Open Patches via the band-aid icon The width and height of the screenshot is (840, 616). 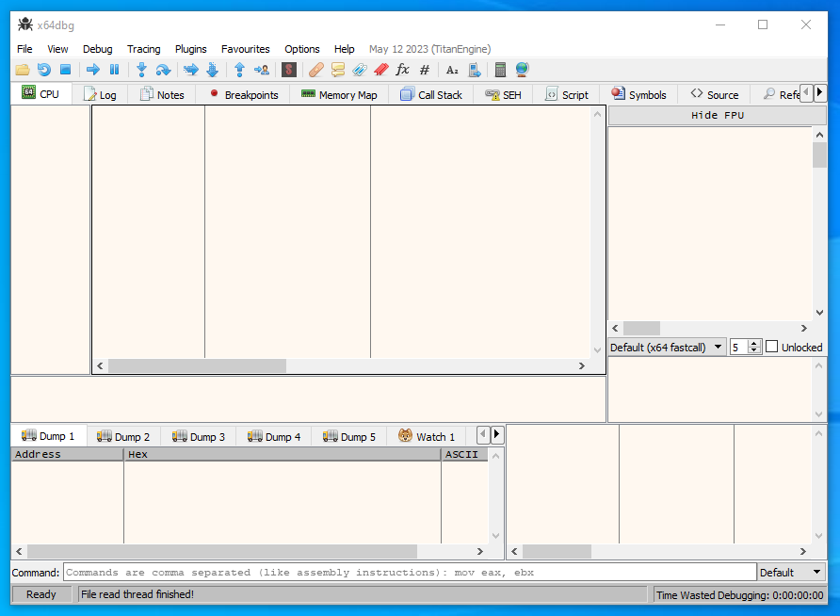pyautogui.click(x=316, y=70)
